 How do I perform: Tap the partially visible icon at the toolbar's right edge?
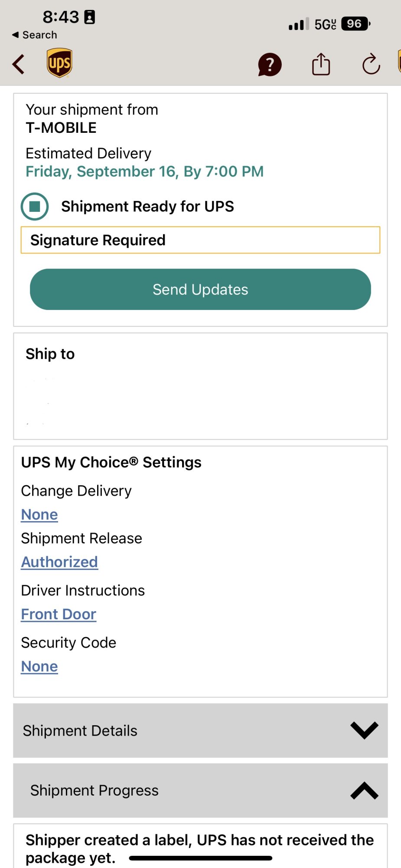[x=398, y=61]
